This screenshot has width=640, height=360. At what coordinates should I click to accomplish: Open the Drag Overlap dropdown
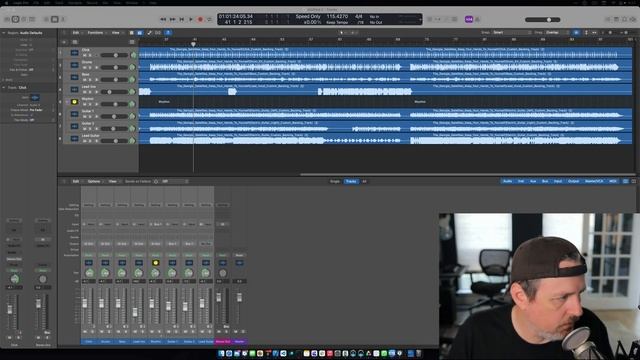(558, 33)
